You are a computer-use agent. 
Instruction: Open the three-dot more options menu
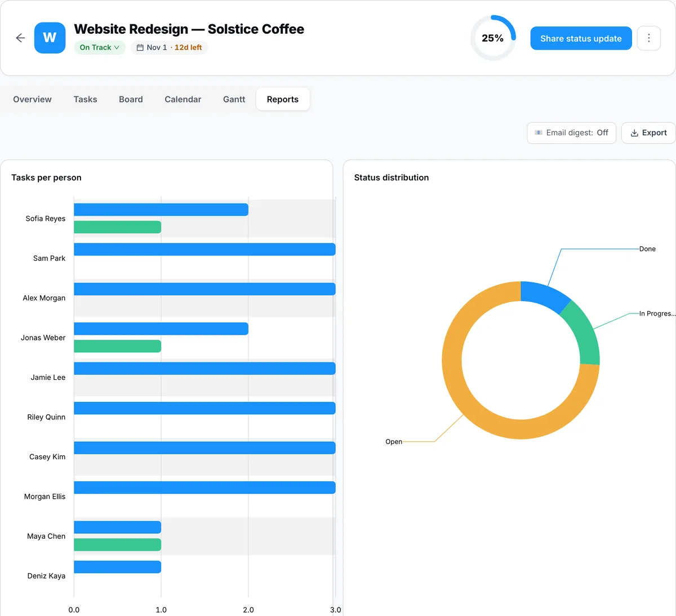pyautogui.click(x=649, y=38)
